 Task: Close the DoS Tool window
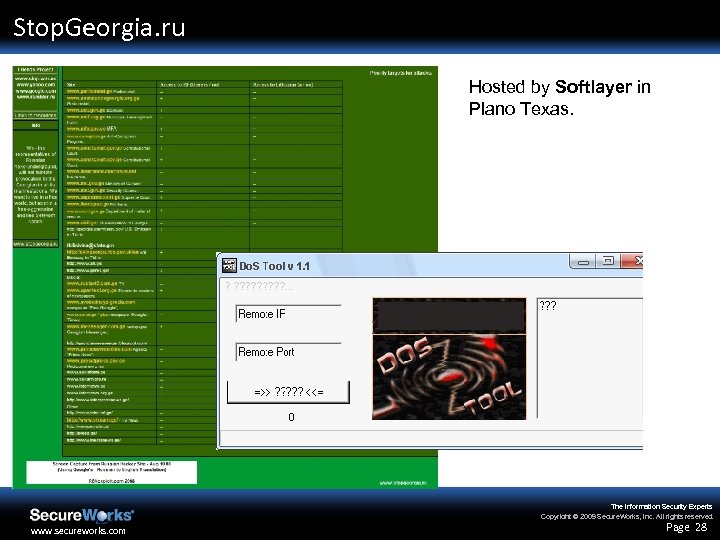[633, 261]
